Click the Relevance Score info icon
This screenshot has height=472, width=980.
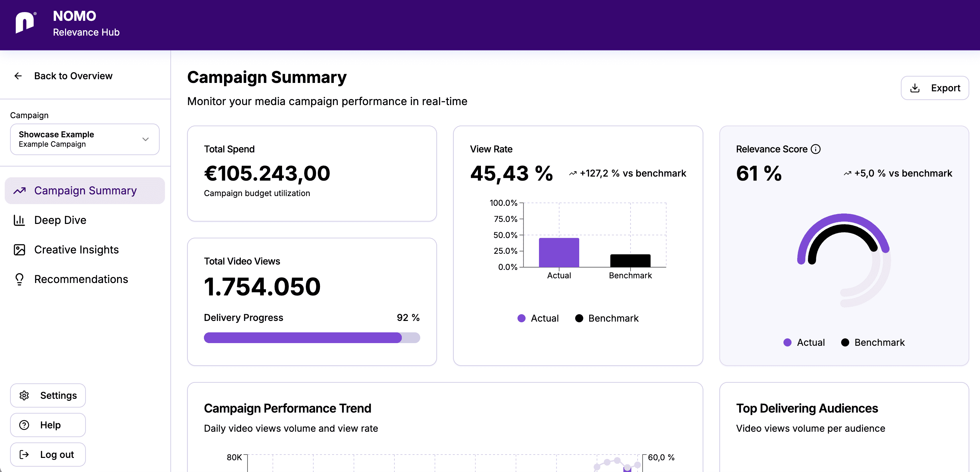[x=816, y=149]
